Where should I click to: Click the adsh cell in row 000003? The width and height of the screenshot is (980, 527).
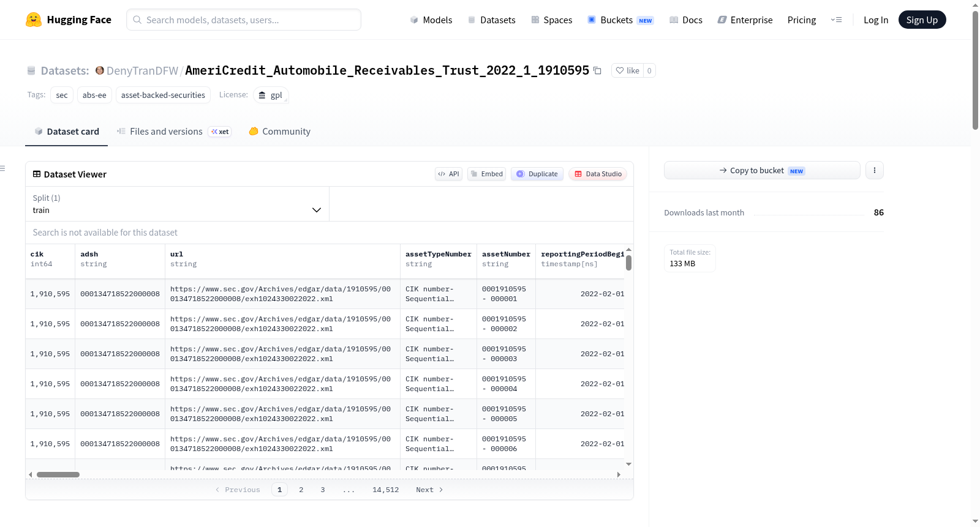point(120,354)
